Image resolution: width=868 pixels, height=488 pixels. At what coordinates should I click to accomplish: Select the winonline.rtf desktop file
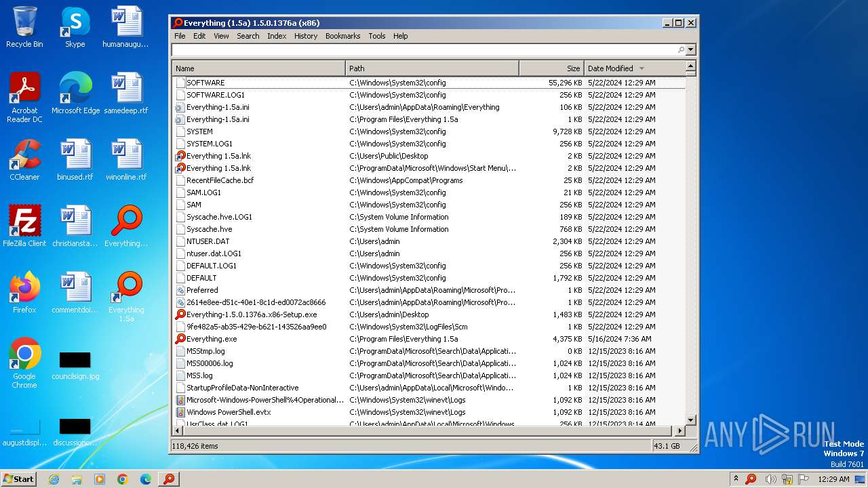tap(126, 160)
